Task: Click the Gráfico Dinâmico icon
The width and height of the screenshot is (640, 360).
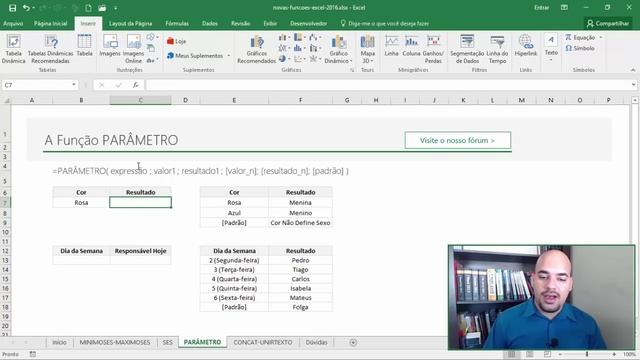Action: [x=338, y=49]
